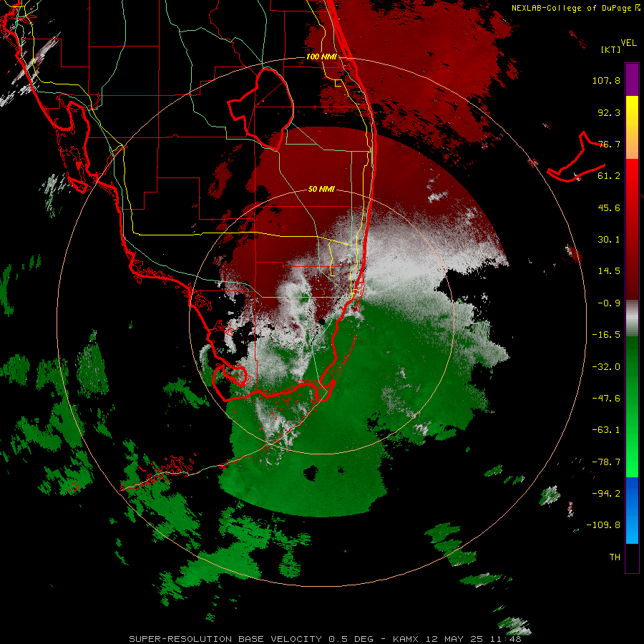
Task: Click the TH legend label
Action: [615, 557]
